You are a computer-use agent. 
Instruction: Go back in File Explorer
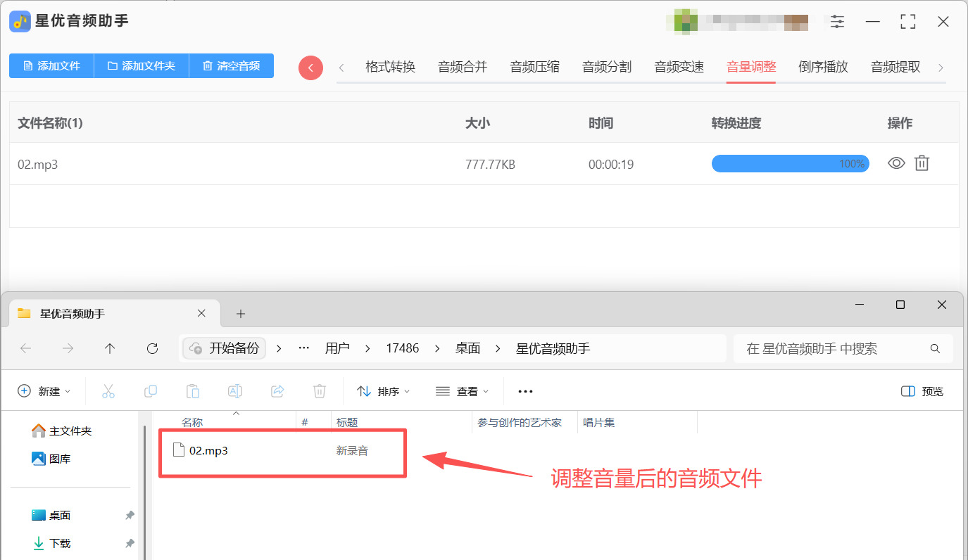tap(26, 348)
